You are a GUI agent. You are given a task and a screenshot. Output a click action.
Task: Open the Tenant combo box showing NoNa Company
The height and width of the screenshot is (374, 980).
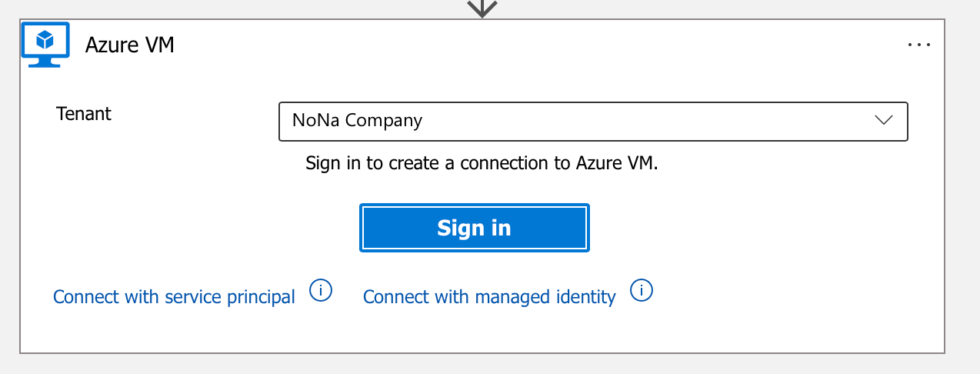click(x=592, y=122)
